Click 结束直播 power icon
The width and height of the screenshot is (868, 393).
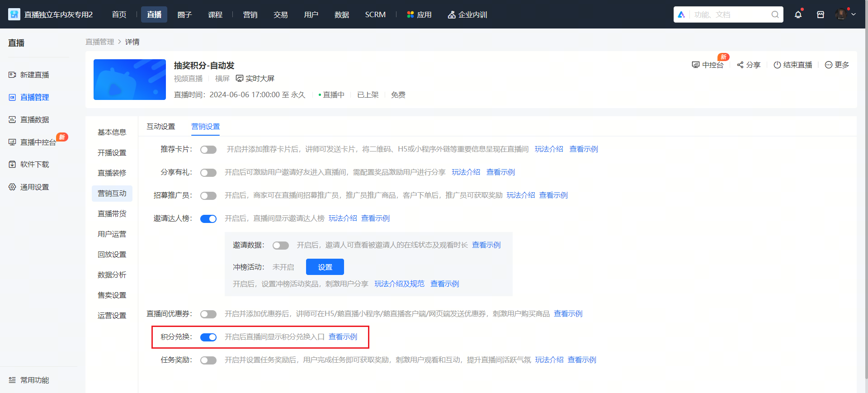(777, 65)
